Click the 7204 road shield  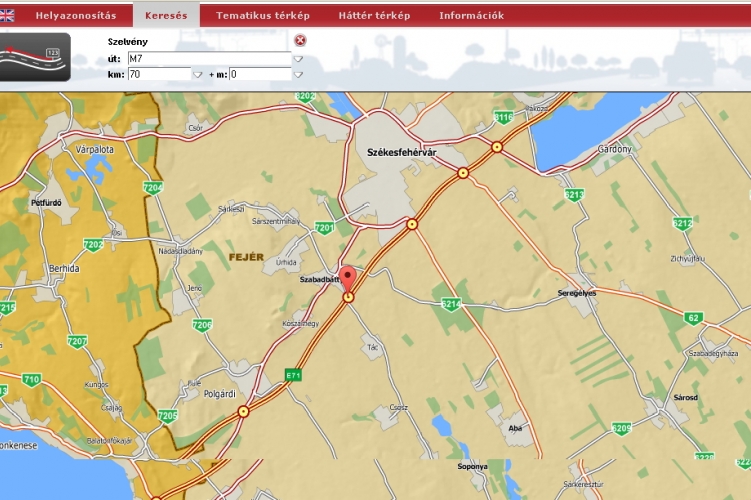(152, 187)
